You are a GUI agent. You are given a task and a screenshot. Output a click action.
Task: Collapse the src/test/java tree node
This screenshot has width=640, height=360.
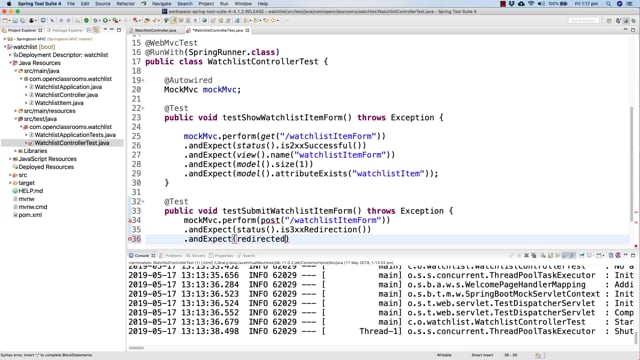pyautogui.click(x=16, y=119)
